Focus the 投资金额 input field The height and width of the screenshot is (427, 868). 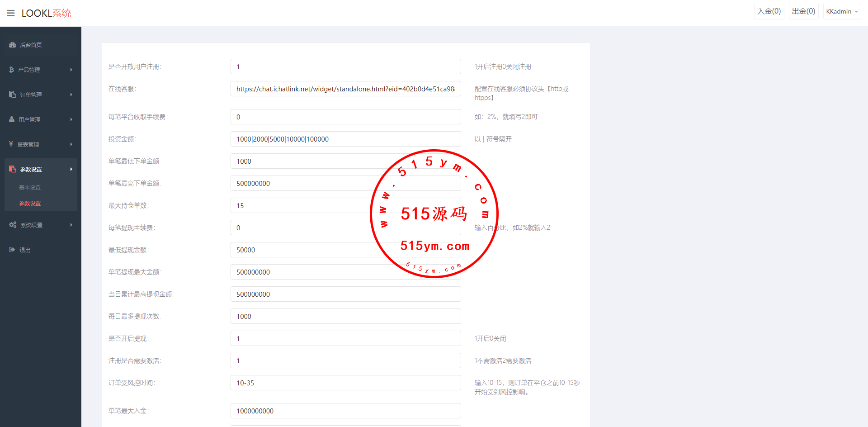[345, 139]
